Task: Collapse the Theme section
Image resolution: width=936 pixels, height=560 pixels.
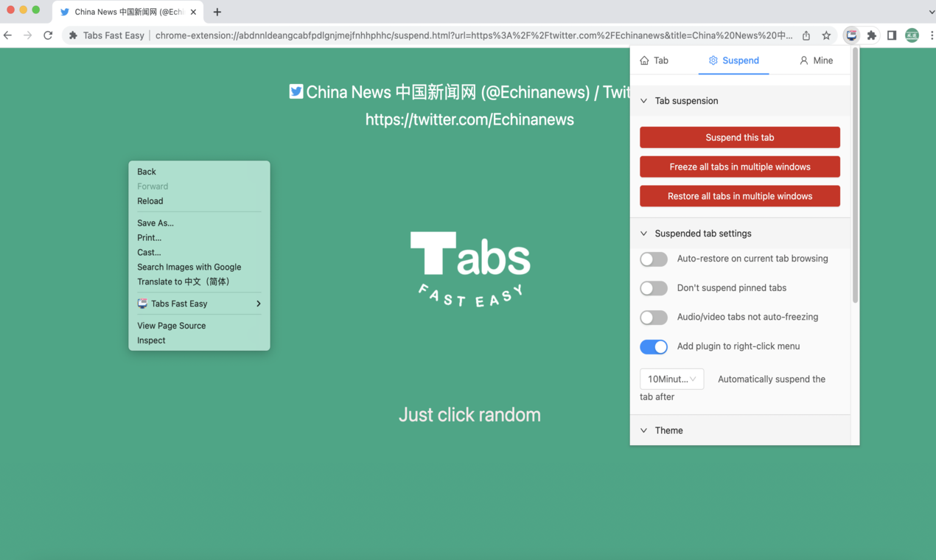Action: tap(740, 430)
